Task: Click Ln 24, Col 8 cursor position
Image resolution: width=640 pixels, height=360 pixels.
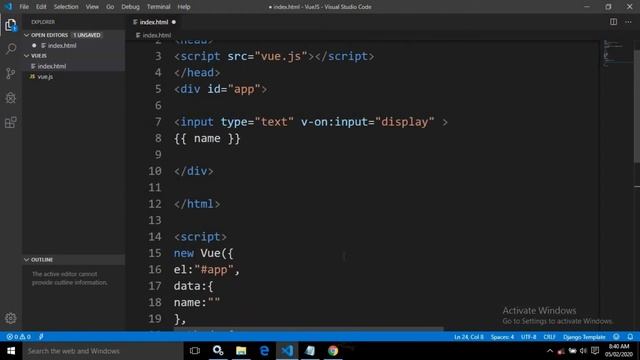Action: 469,337
